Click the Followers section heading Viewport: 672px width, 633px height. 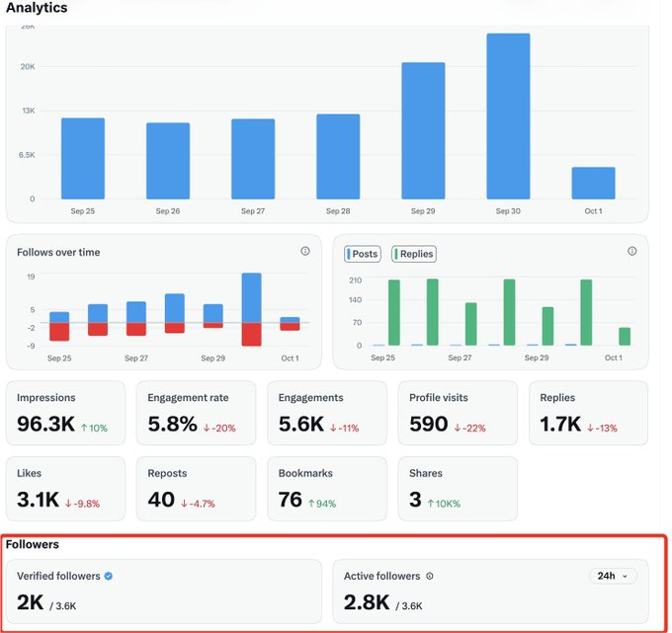(x=33, y=544)
